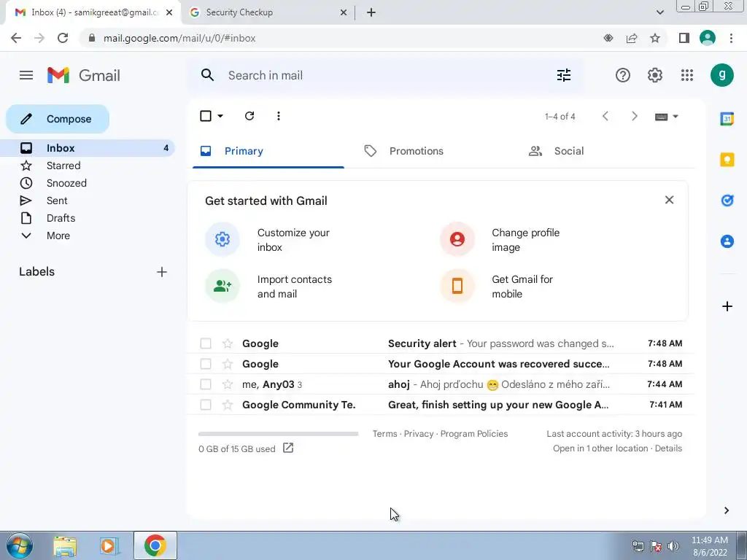Screen dimensions: 747x560
Task: Open account activity Details link
Action: [668, 448]
